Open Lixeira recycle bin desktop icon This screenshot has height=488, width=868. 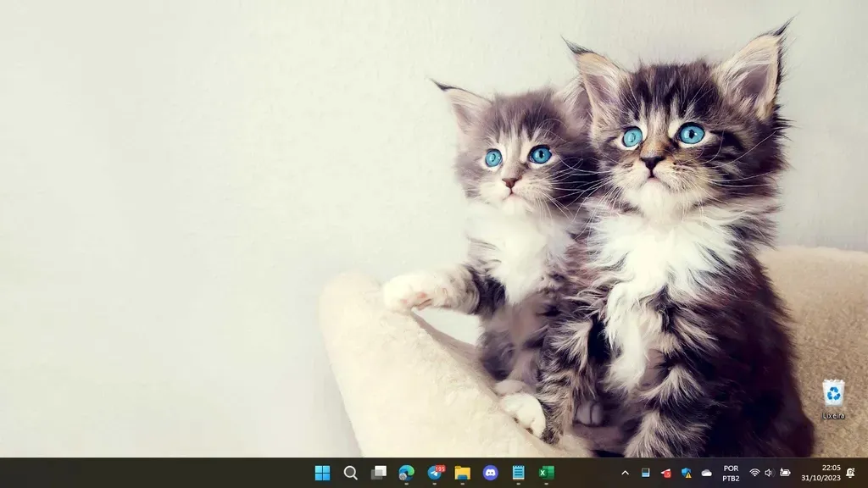[x=833, y=398]
